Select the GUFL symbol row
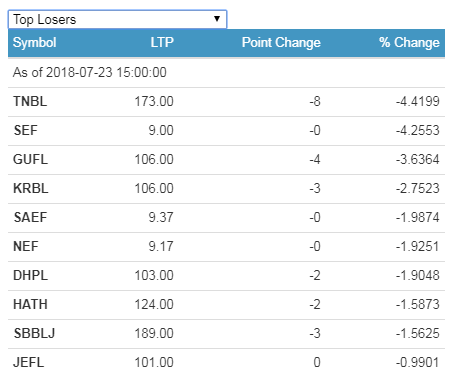The image size is (456, 376). (226, 159)
